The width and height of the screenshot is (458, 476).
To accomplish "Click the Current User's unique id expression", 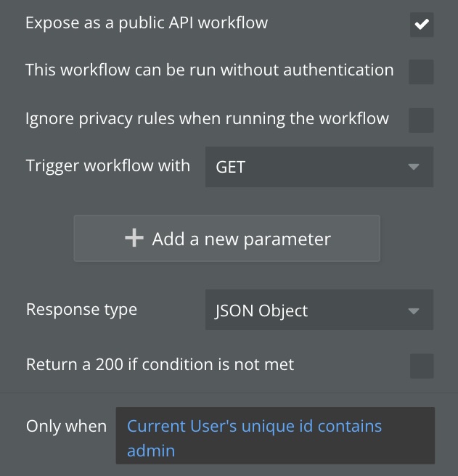I will (254, 426).
